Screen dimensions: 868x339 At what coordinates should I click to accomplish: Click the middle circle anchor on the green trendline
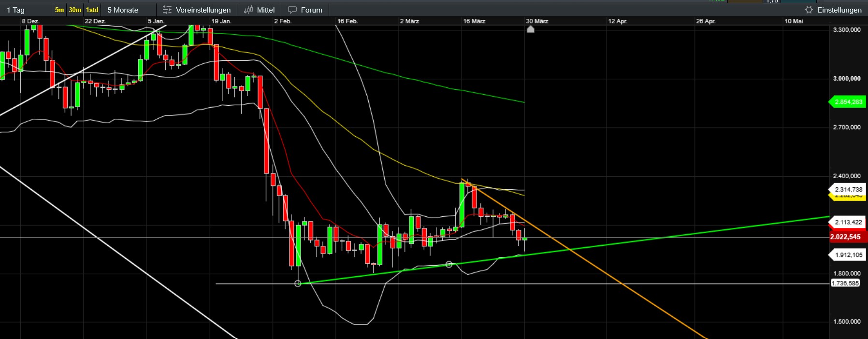click(x=449, y=264)
